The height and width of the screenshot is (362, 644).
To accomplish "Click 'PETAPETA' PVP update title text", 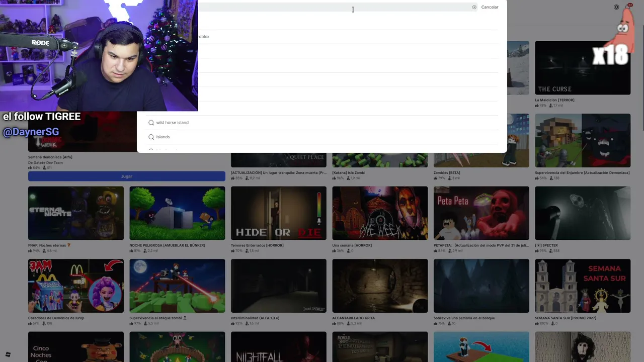I will tap(481, 245).
